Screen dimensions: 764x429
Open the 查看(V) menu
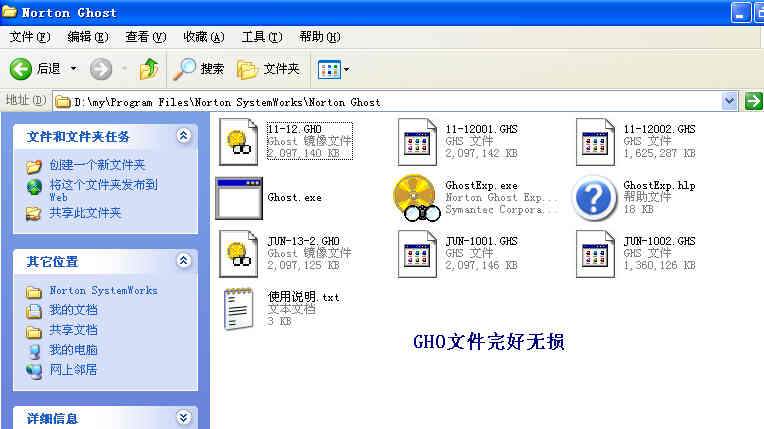pyautogui.click(x=146, y=37)
